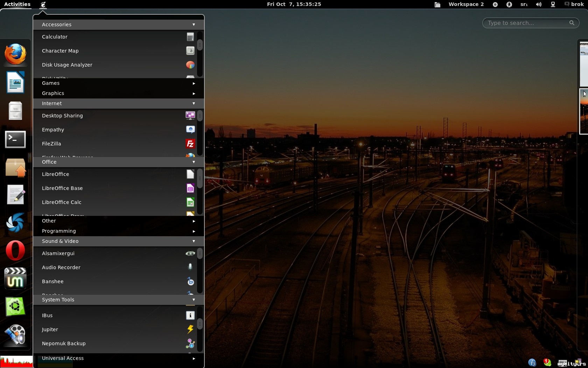
Task: Expand the Programming category
Action: [x=118, y=231]
